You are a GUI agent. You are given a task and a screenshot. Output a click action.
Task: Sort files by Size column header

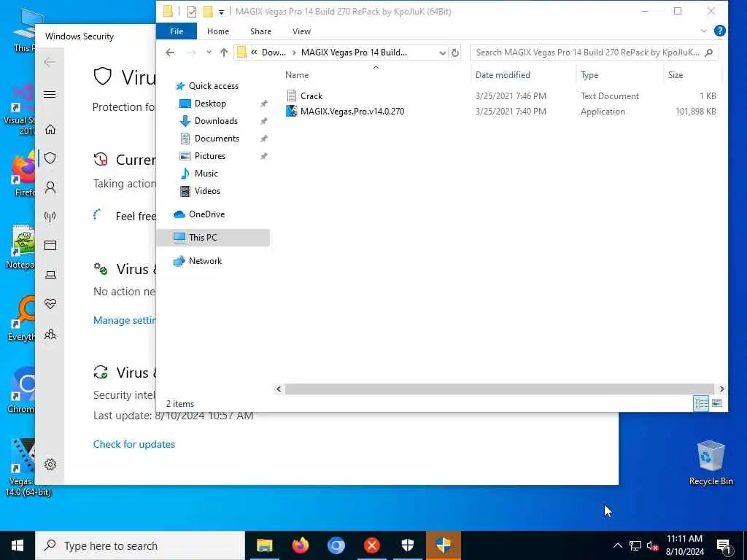(692, 75)
